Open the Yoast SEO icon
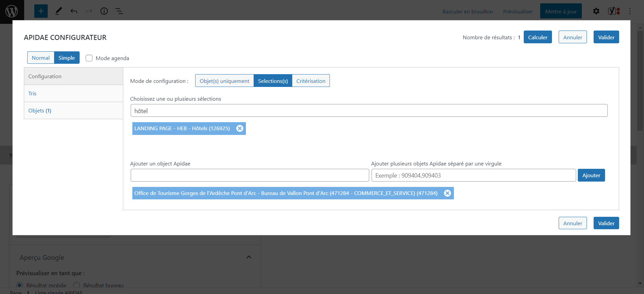The height and width of the screenshot is (294, 644). pyautogui.click(x=614, y=11)
